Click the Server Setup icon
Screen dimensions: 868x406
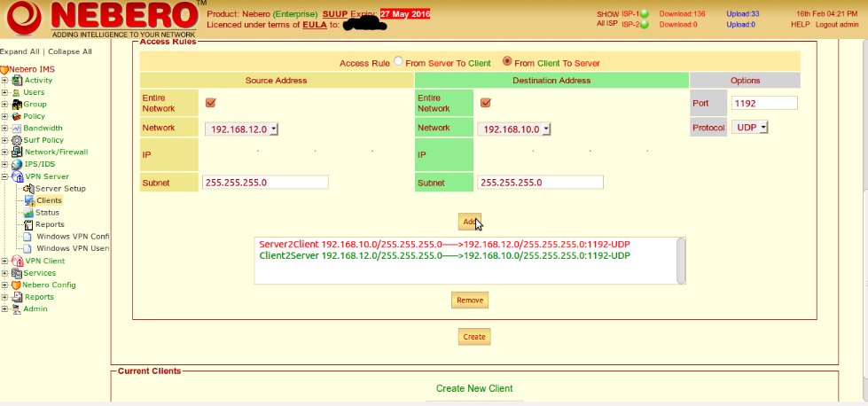click(x=28, y=189)
